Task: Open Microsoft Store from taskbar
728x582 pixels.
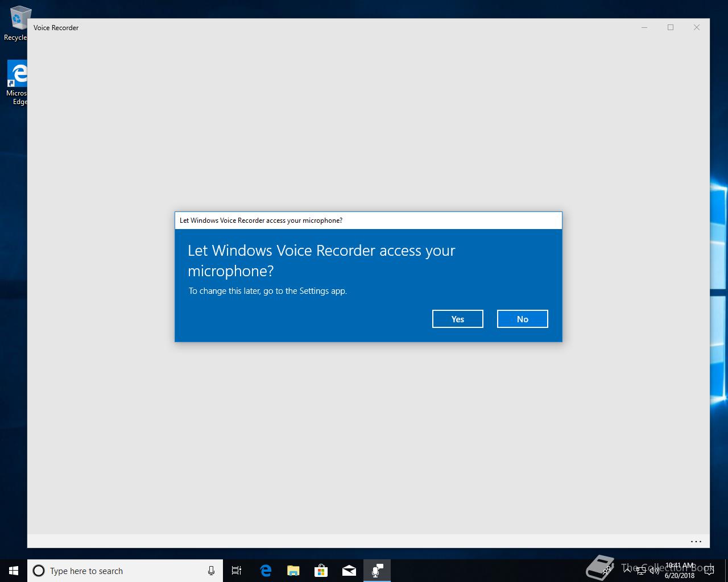Action: tap(321, 571)
